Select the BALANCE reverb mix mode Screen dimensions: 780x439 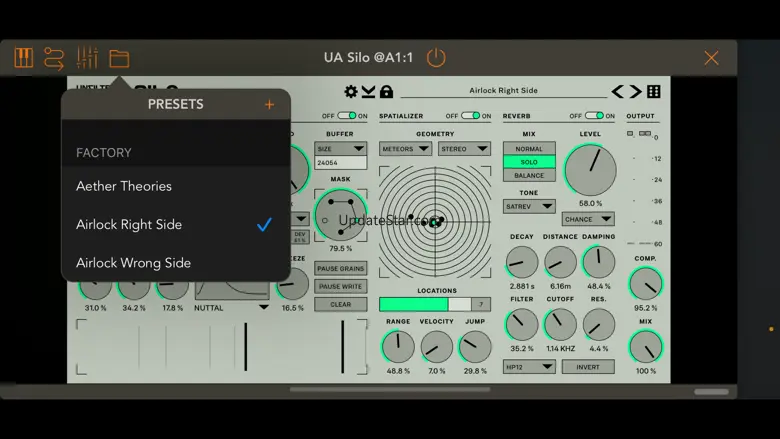[529, 176]
